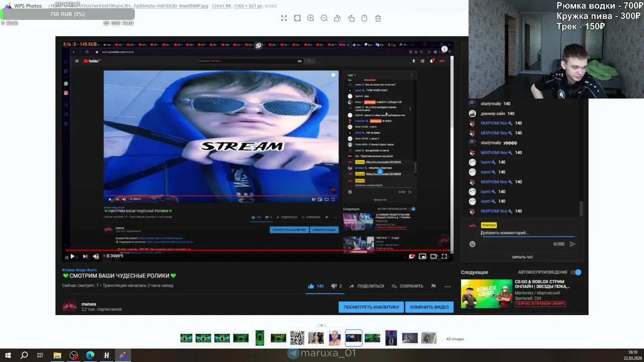This screenshot has width=644, height=362.
Task: Delete the current photo with trash icon
Action: [378, 18]
